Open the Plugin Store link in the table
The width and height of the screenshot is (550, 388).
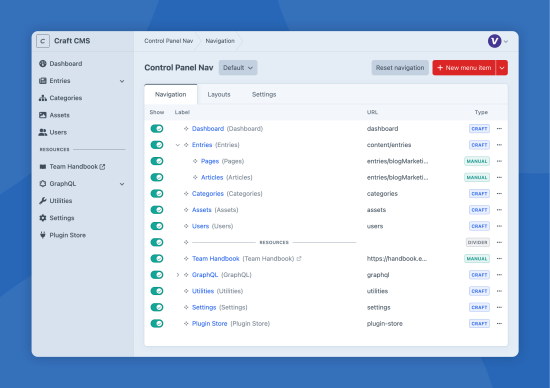(x=209, y=323)
